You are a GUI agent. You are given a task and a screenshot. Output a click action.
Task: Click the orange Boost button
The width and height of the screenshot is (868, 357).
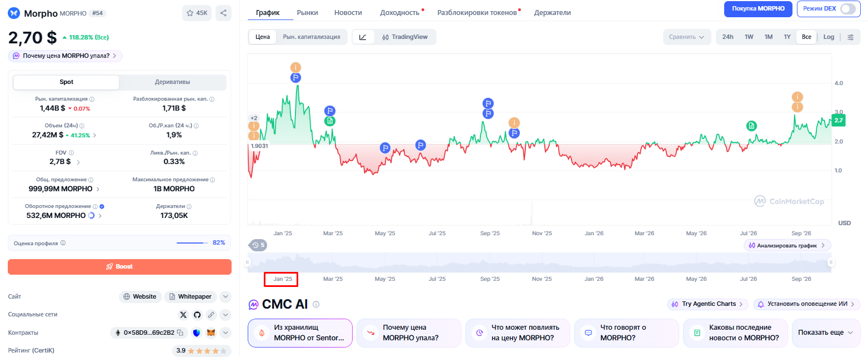119,267
